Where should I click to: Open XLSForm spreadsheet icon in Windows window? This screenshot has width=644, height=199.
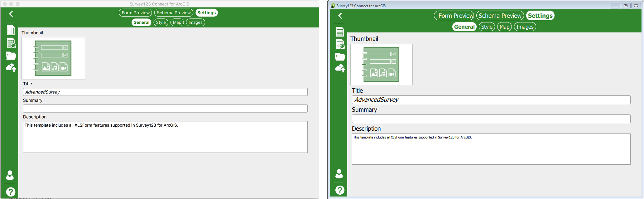click(x=340, y=32)
